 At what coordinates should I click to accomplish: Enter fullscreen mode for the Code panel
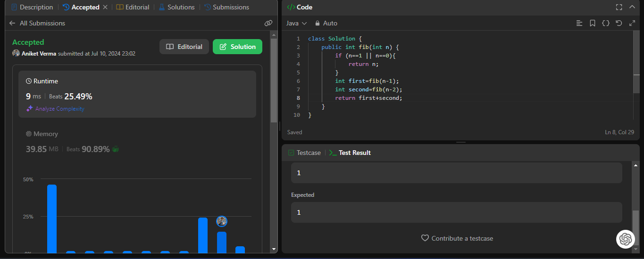[x=619, y=7]
